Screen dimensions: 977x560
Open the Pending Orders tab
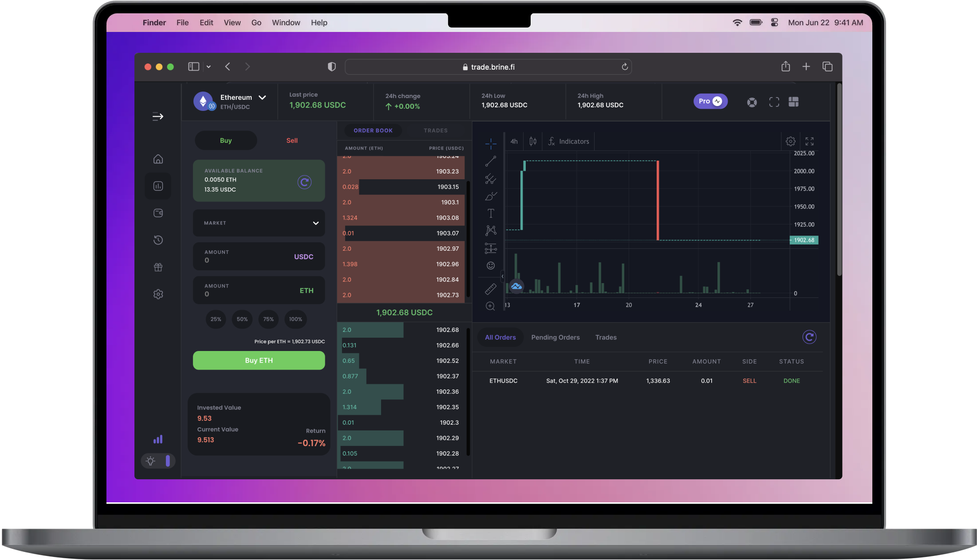(555, 337)
